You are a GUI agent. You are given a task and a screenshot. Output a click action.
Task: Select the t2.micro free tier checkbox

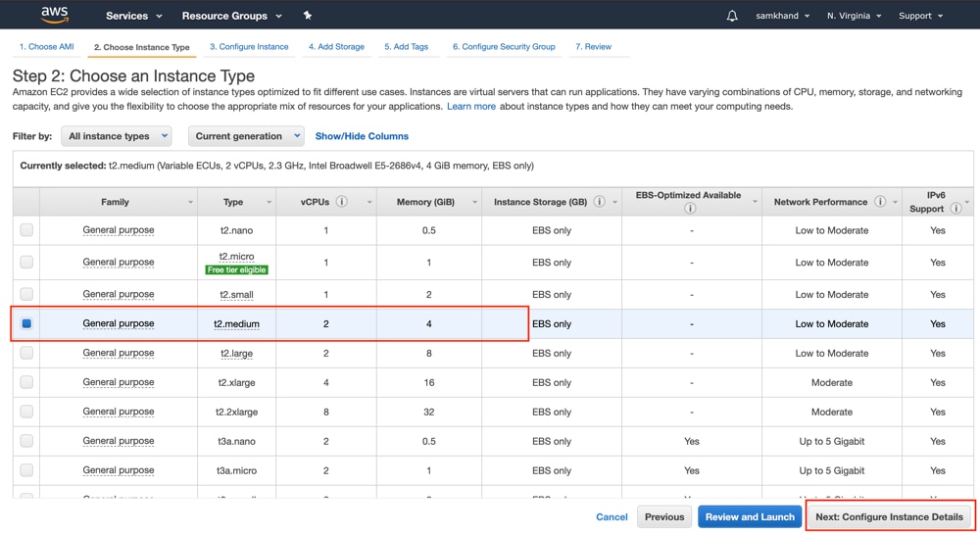(26, 263)
